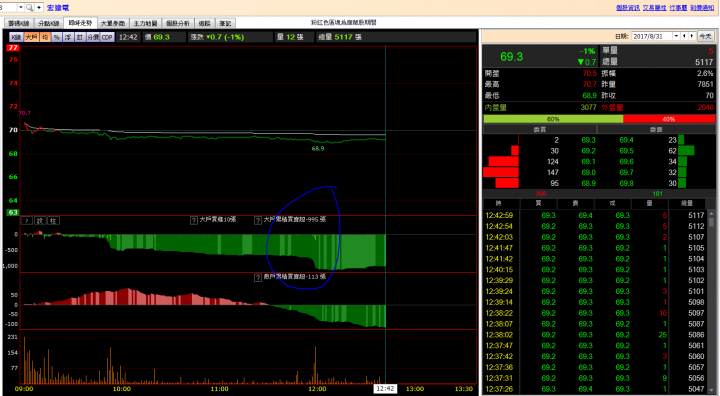Screen dimensions: 720x396
Task: Click the small plus button beside search
Action: pos(39,7)
